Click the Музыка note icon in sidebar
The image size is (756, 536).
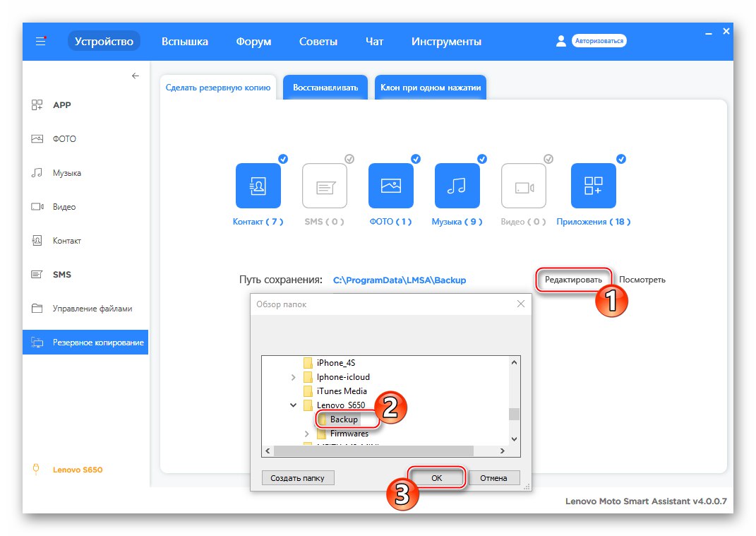click(37, 173)
